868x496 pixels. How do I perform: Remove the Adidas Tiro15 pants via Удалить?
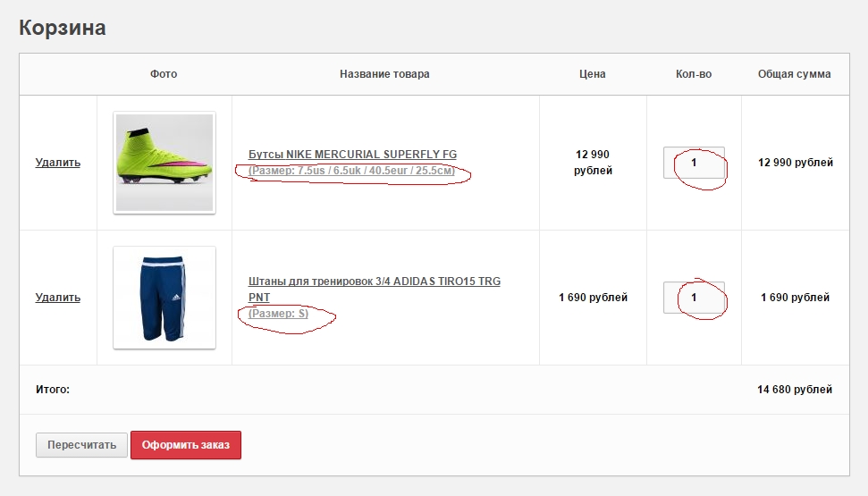[x=57, y=298]
